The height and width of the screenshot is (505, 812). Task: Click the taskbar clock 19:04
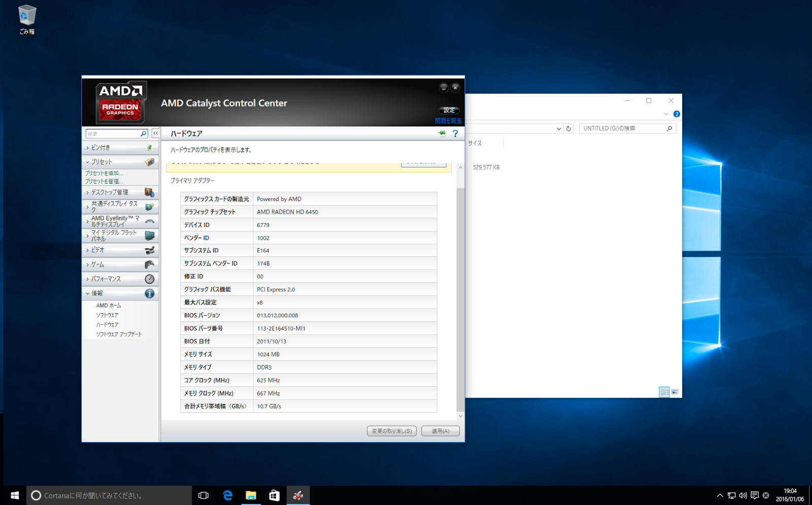[x=790, y=491]
